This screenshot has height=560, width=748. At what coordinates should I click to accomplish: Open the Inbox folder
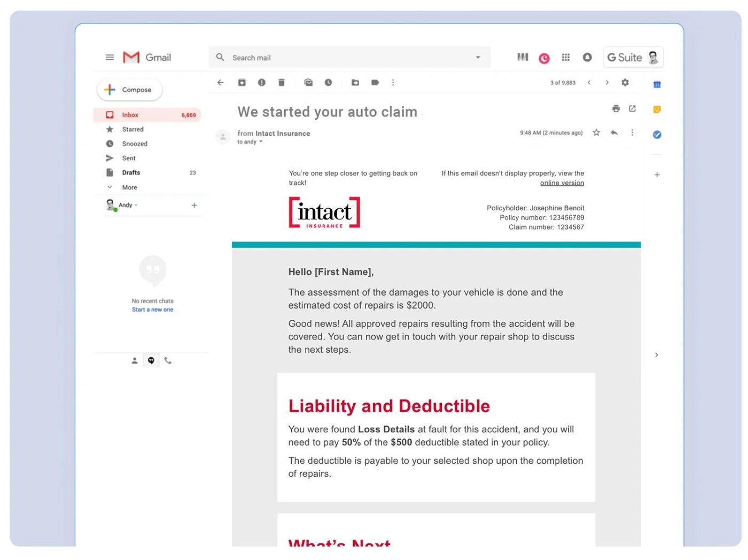[147, 115]
